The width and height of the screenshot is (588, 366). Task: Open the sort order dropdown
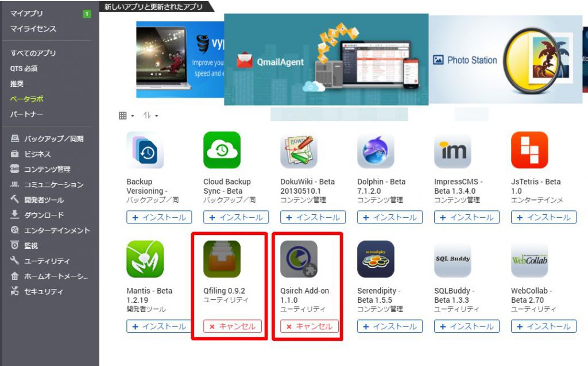[150, 115]
